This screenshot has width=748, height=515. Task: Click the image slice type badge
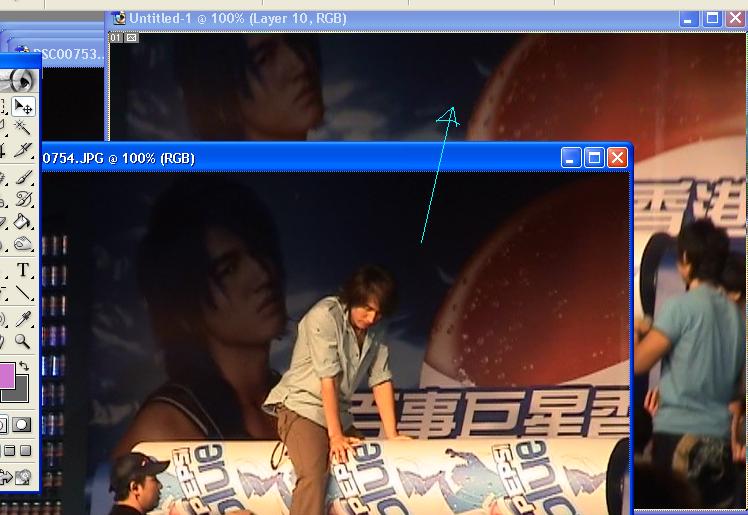click(132, 37)
